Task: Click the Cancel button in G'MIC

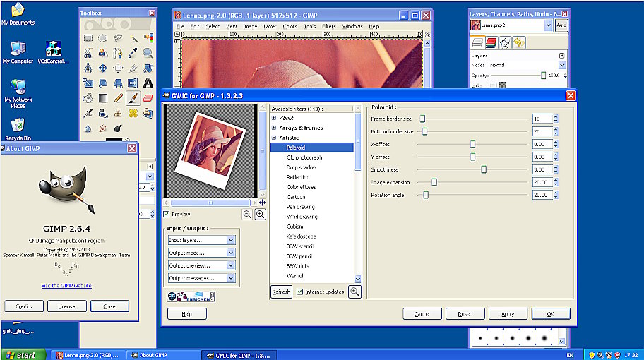Action: coord(422,314)
